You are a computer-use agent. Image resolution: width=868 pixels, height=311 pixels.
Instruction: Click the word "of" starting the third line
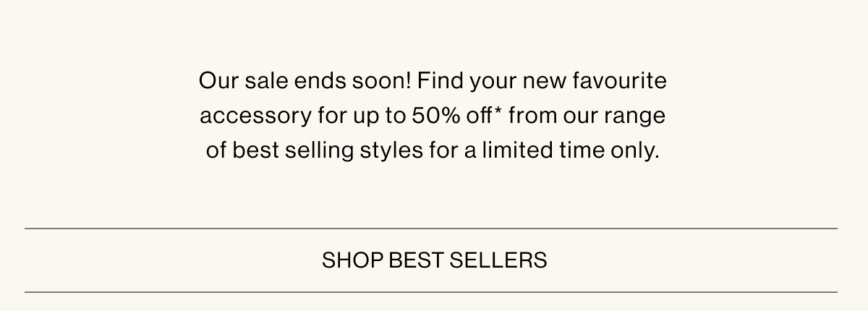(x=215, y=152)
